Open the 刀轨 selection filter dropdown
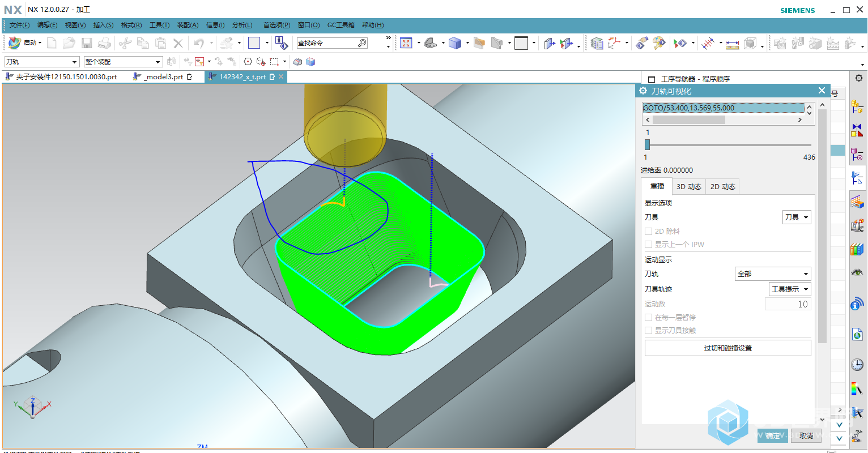Screen dimensions: 868x453 (x=41, y=62)
